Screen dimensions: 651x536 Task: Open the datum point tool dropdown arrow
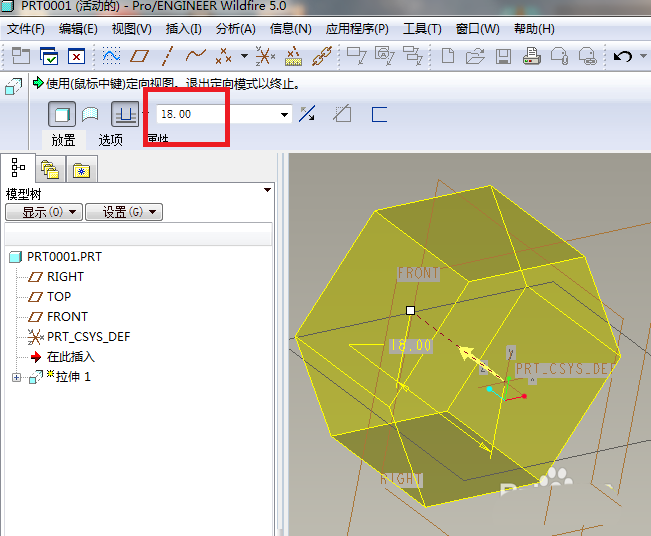click(x=245, y=56)
